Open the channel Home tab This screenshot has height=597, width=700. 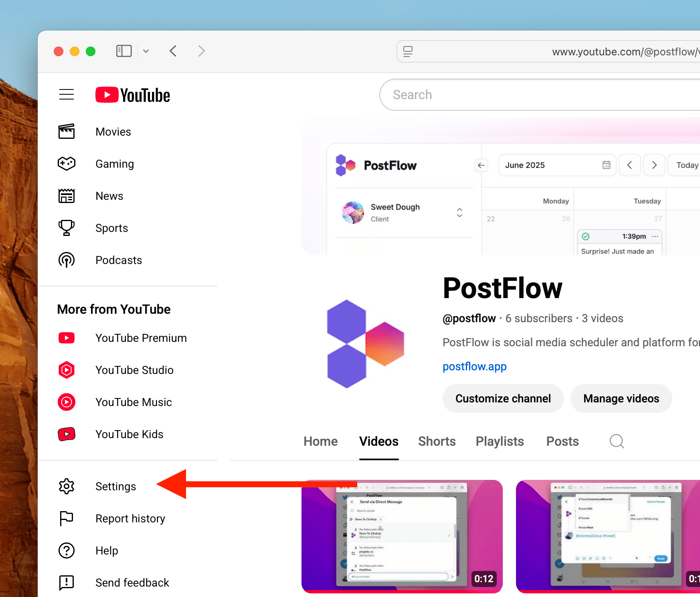[320, 441]
